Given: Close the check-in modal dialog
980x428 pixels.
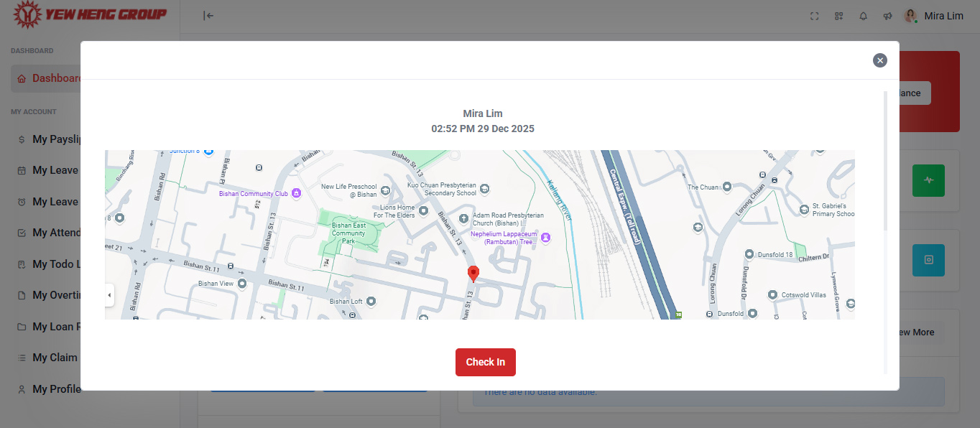Looking at the screenshot, I should (879, 60).
